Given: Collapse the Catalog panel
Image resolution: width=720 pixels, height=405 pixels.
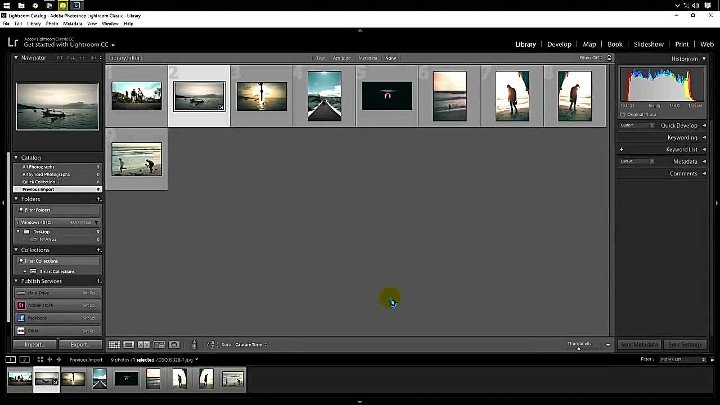Looking at the screenshot, I should pos(16,158).
